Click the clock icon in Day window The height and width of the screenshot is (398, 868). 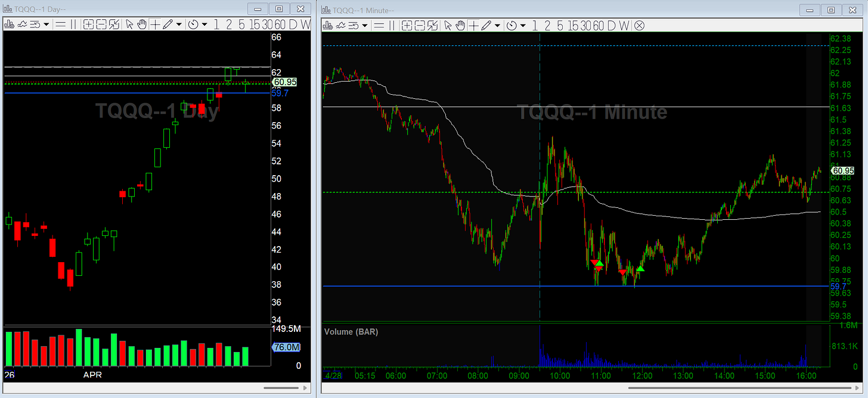pyautogui.click(x=193, y=24)
